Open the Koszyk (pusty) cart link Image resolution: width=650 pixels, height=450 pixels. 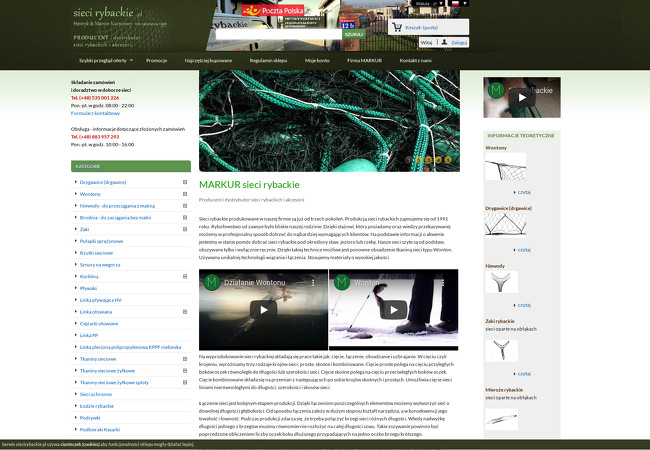pos(421,27)
